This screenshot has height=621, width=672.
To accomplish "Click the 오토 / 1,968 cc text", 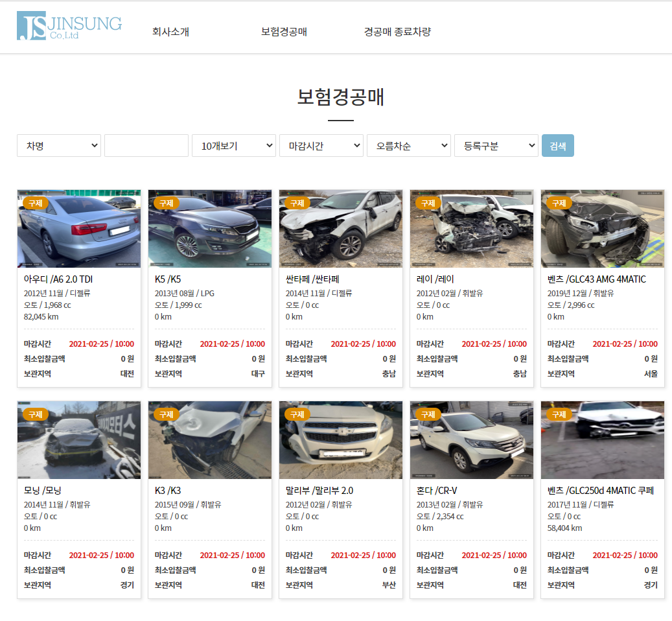I will (47, 305).
